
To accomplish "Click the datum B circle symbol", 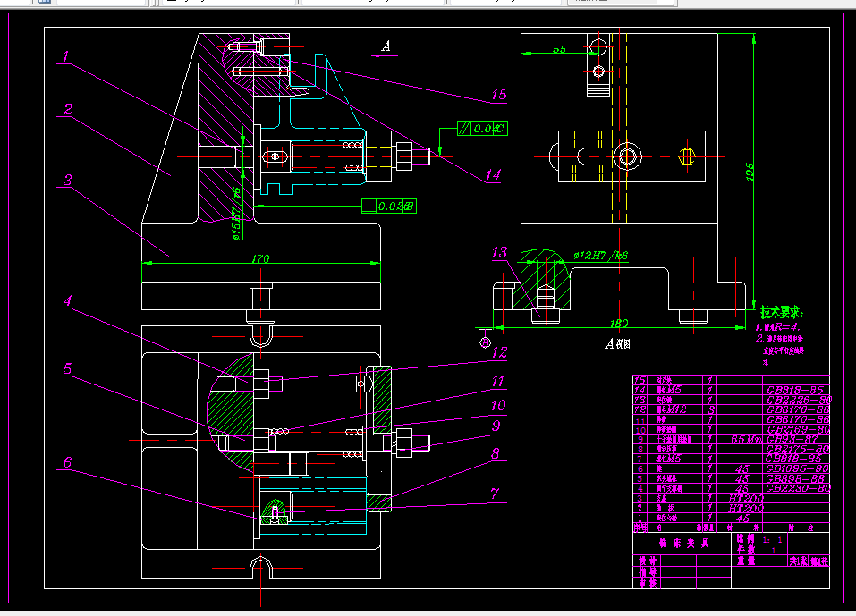I will point(485,342).
